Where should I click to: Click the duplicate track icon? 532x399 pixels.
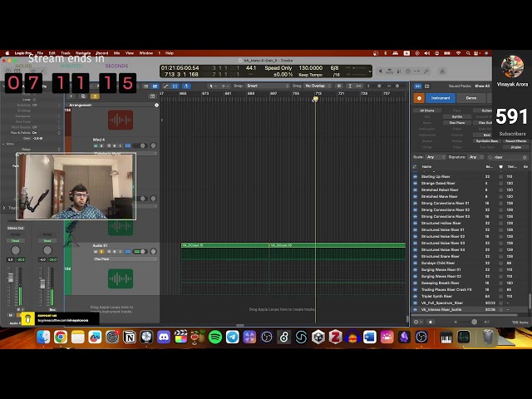(83, 96)
